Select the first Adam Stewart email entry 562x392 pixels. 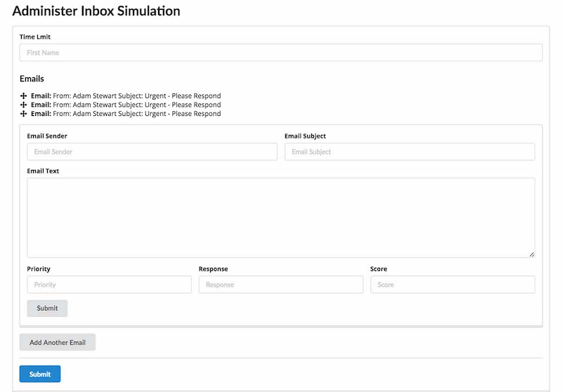click(126, 96)
